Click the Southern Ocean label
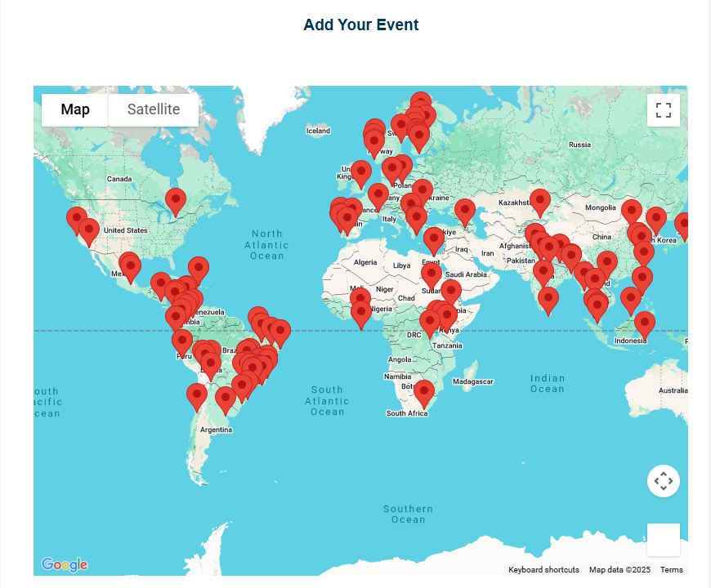 click(x=408, y=514)
